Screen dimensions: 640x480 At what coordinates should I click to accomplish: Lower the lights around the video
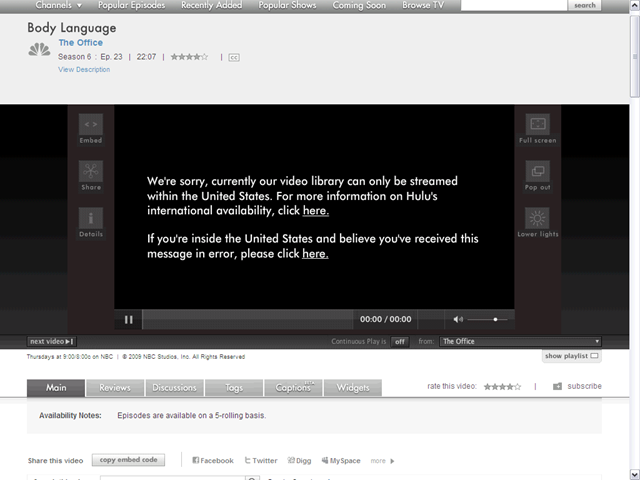click(538, 218)
